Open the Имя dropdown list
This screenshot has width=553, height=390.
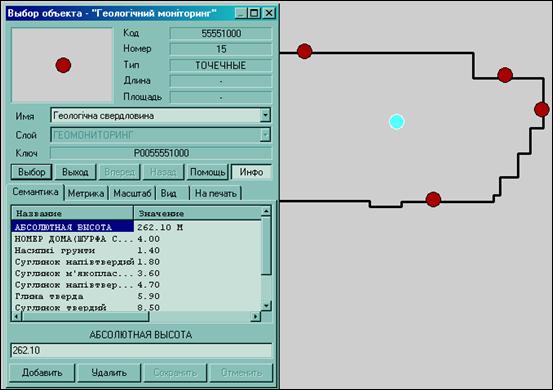[265, 115]
